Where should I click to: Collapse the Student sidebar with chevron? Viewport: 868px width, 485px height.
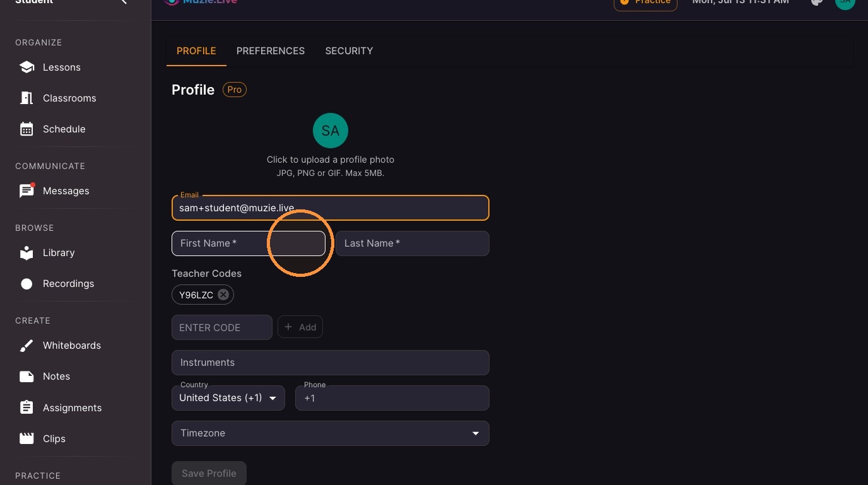click(x=124, y=2)
